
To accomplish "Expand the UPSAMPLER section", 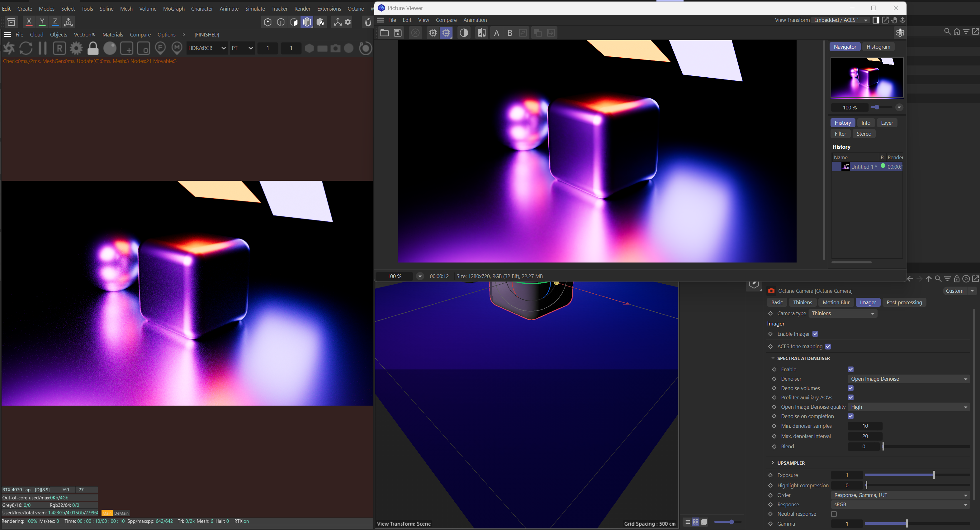I will (x=773, y=463).
